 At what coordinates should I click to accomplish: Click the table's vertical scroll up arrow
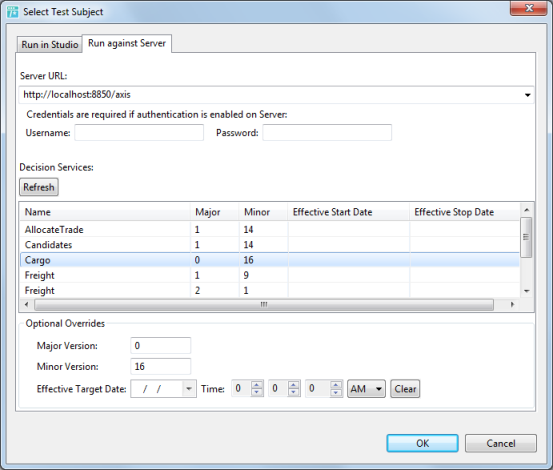pyautogui.click(x=527, y=210)
